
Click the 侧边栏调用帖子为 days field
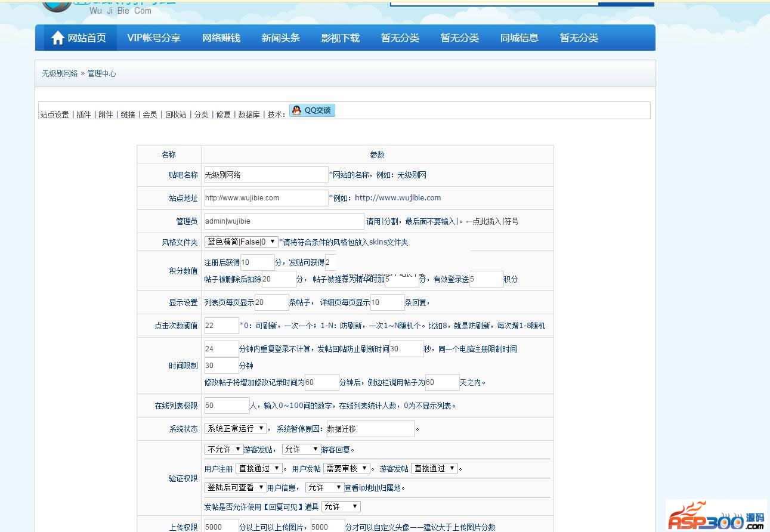click(442, 382)
